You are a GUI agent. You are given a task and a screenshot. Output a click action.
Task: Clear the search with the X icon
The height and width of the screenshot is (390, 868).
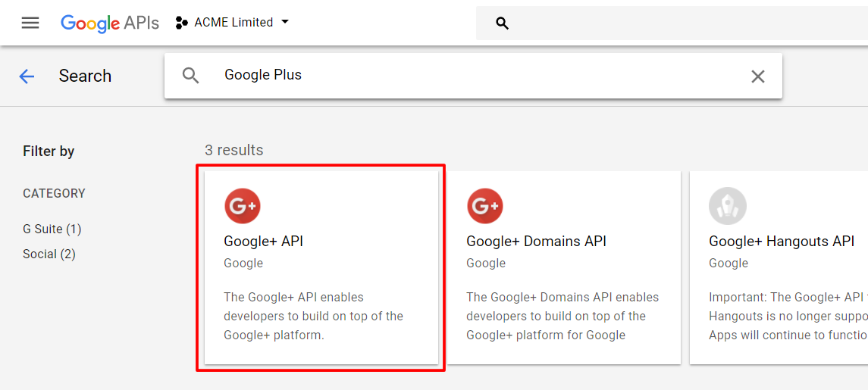pos(758,76)
